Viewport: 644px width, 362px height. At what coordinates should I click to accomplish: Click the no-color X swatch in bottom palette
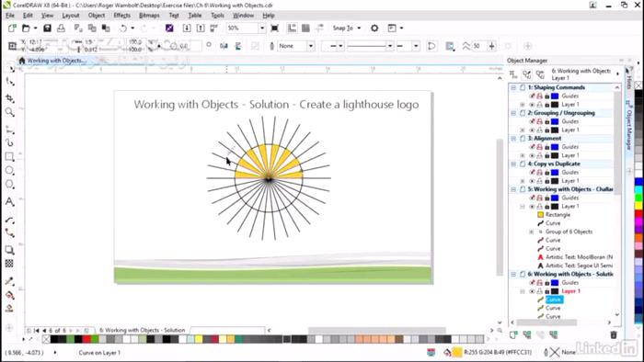tap(46, 339)
